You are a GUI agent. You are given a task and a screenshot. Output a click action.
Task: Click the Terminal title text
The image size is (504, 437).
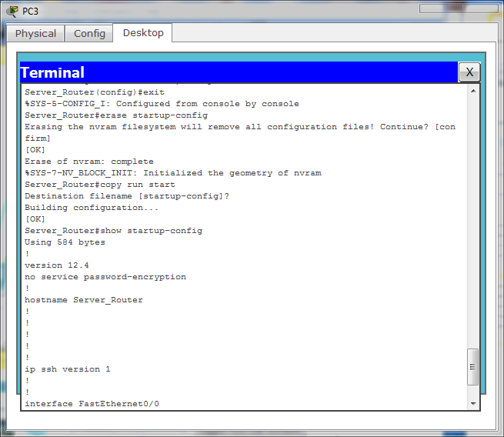point(52,72)
